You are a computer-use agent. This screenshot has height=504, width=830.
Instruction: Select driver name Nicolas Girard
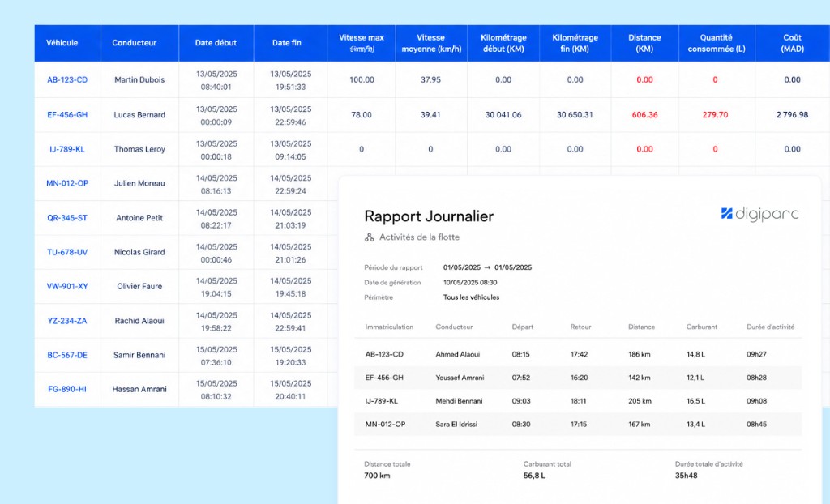coord(139,252)
